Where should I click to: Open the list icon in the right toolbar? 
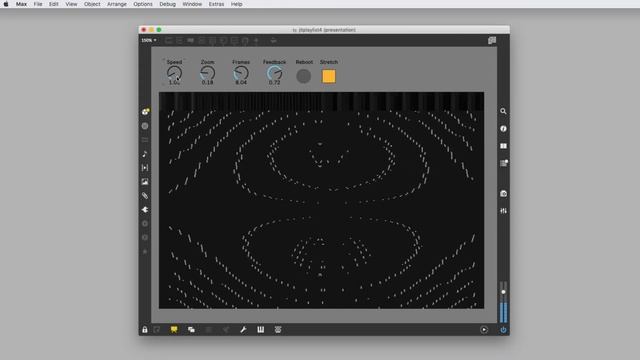click(504, 163)
